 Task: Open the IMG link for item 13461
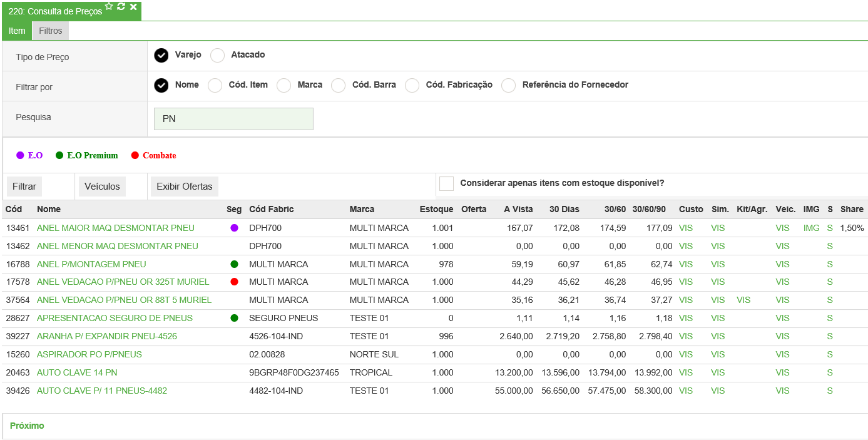click(x=811, y=228)
